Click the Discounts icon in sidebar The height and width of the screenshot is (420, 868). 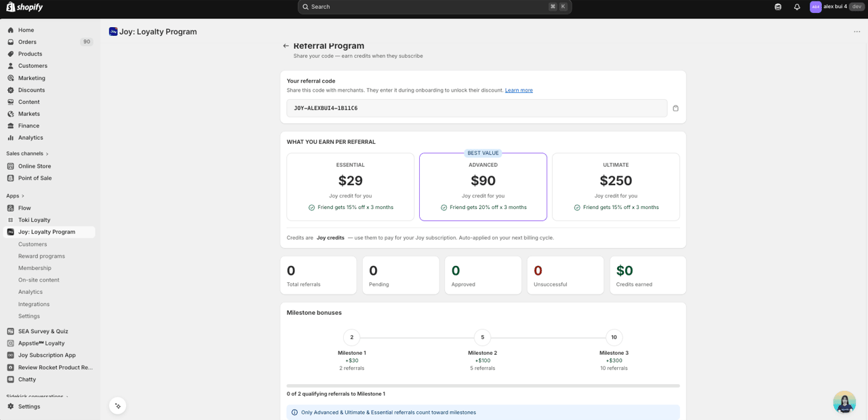11,90
